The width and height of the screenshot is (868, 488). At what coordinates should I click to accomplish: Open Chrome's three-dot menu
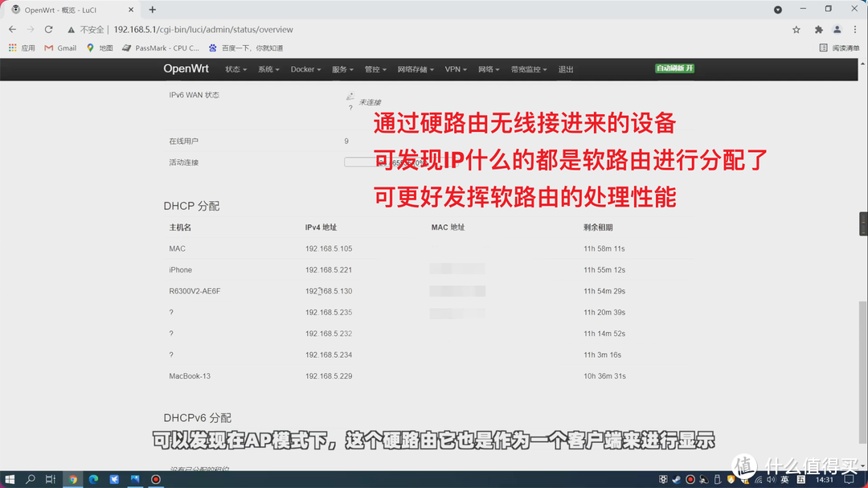(855, 30)
